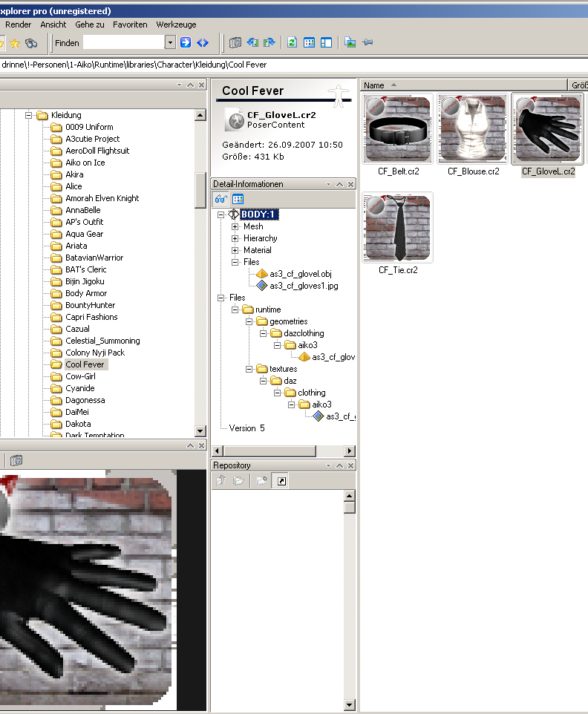
Task: Open the Favoriten menu
Action: 130,24
